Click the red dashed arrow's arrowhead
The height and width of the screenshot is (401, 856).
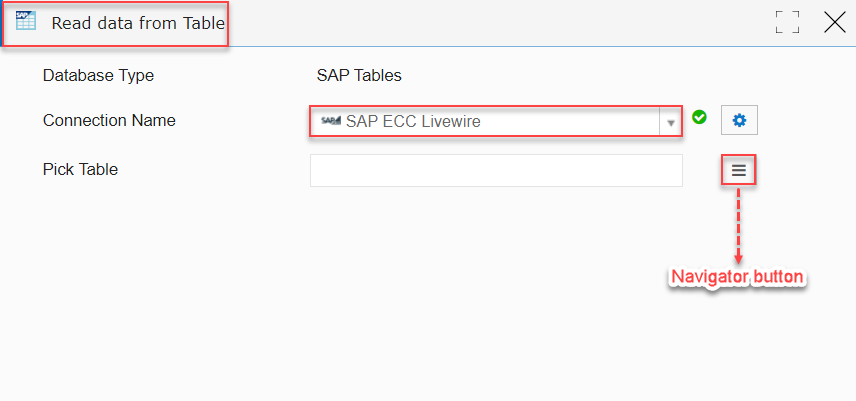pyautogui.click(x=738, y=256)
